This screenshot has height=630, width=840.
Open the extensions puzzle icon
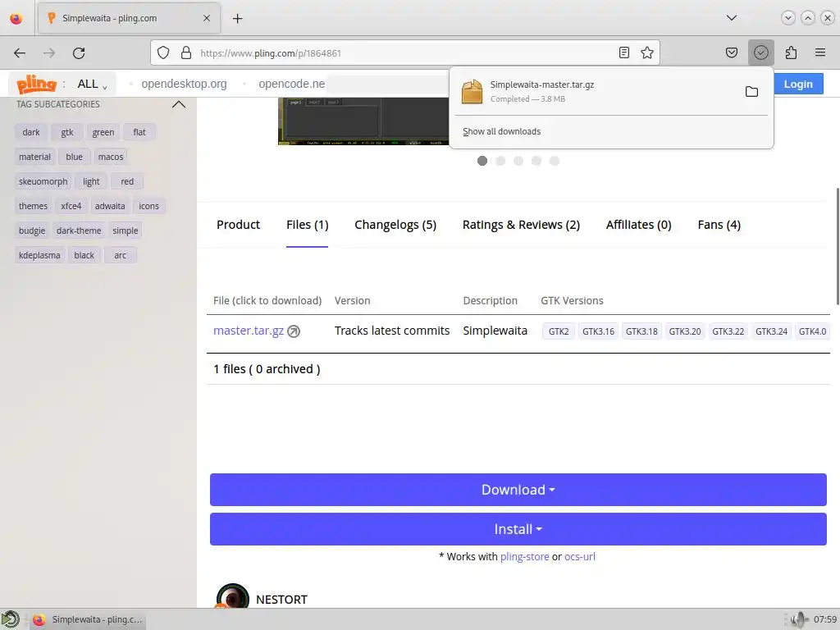tap(791, 52)
